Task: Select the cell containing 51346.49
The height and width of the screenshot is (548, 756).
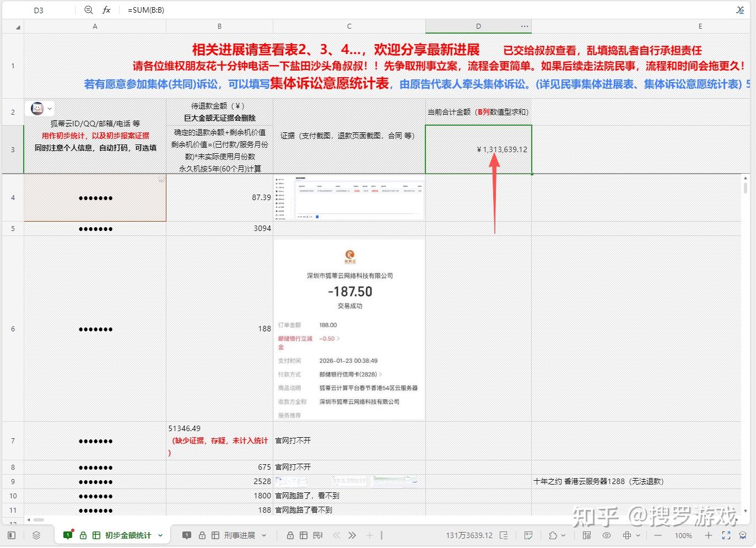Action: click(219, 441)
